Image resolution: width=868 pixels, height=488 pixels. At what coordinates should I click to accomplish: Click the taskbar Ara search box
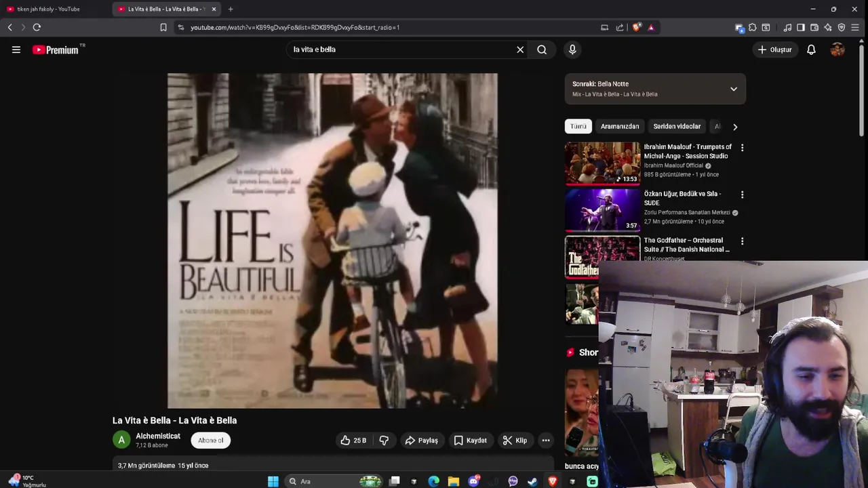[335, 481]
